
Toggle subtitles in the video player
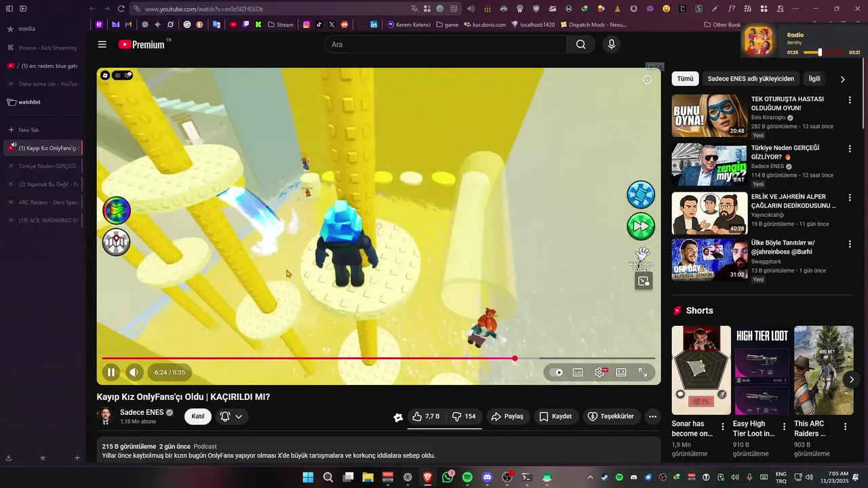pyautogui.click(x=578, y=372)
